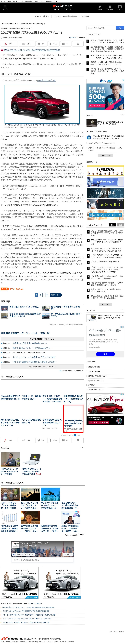Switch access ranking to 本日 tab
This screenshot has height=644, width=125.
112,225
